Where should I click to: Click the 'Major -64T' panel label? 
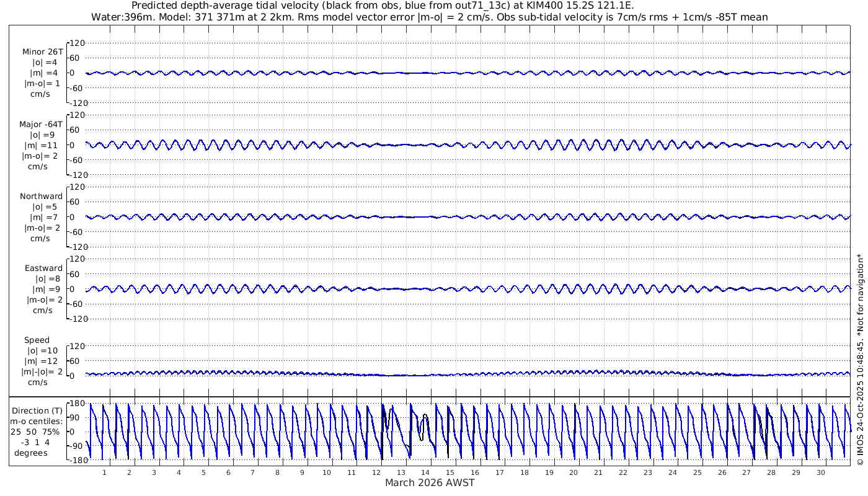coord(41,125)
